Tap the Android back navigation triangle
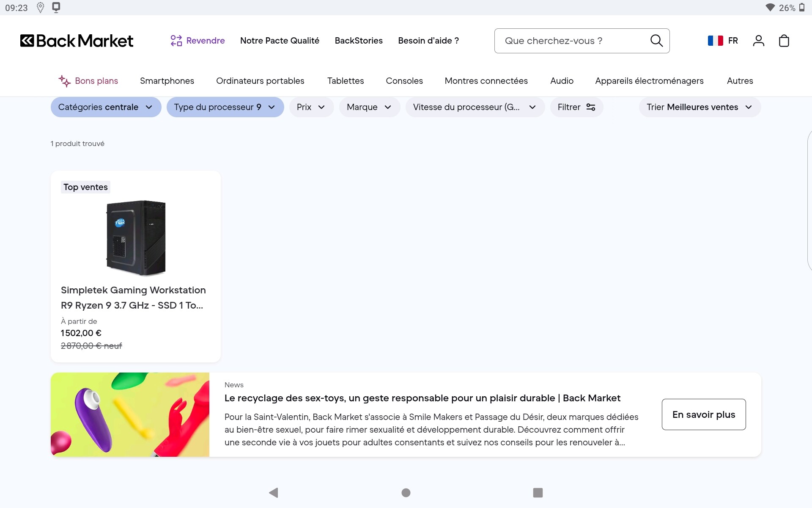812x508 pixels. point(274,493)
